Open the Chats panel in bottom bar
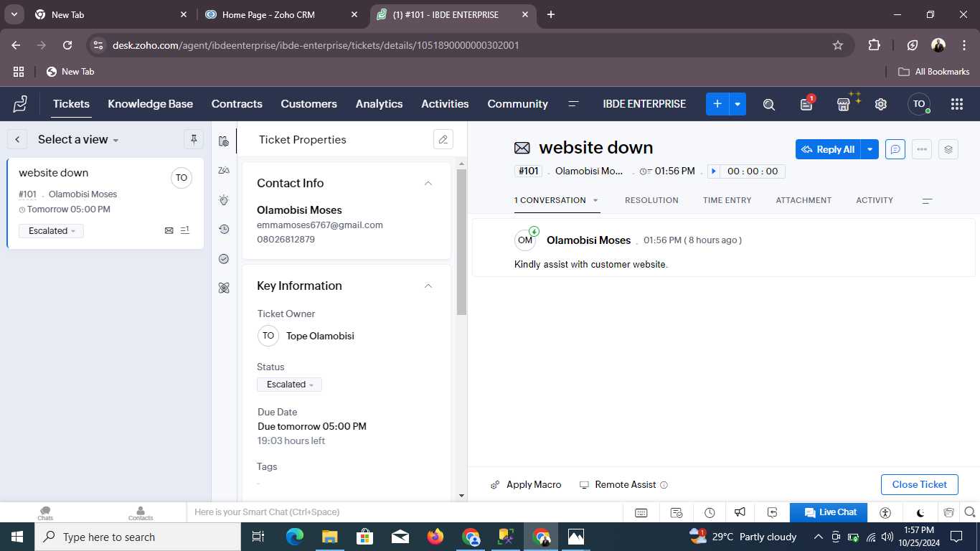The image size is (980, 551). (x=45, y=513)
